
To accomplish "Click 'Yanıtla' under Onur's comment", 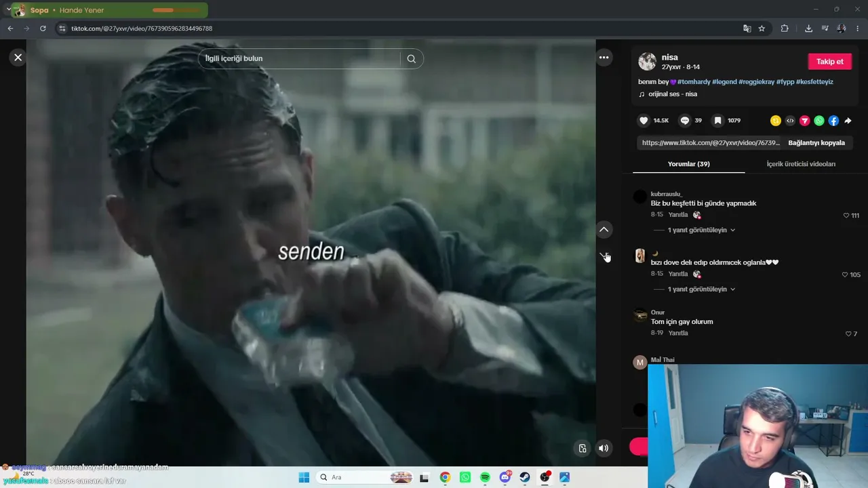I will (678, 333).
